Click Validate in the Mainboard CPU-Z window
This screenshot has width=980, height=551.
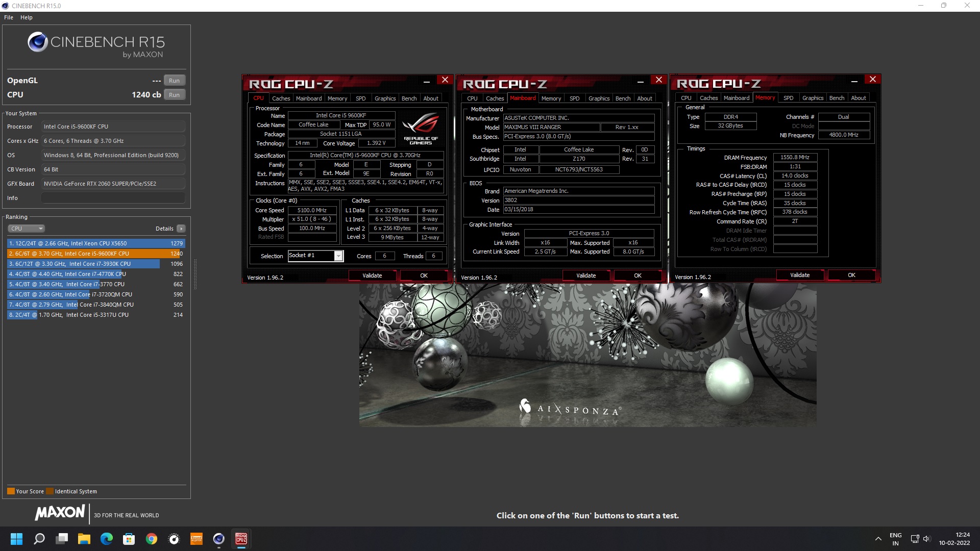point(586,275)
